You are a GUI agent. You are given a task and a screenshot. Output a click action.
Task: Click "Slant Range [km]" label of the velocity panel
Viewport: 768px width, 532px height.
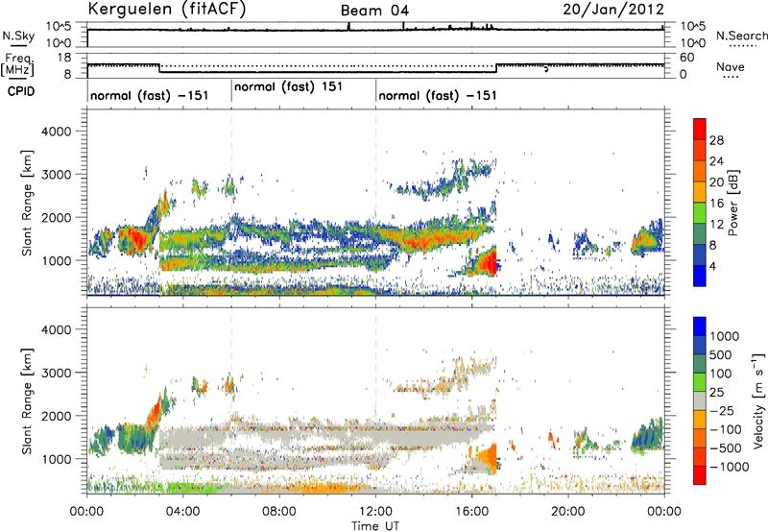coord(28,401)
